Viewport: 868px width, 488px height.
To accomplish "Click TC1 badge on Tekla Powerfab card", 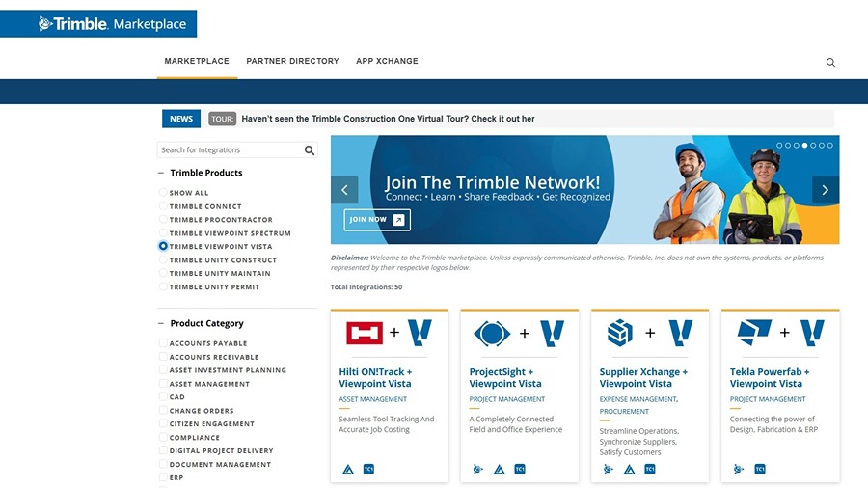I will click(x=760, y=469).
